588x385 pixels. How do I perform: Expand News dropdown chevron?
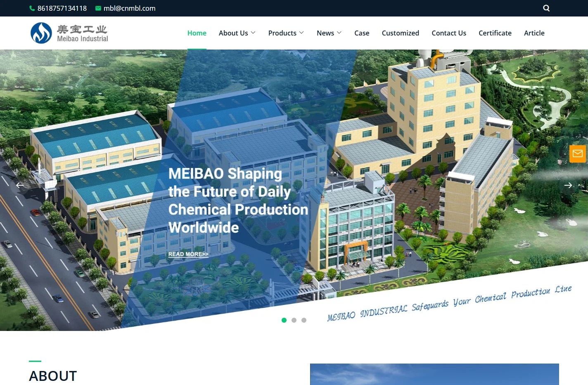pos(339,33)
